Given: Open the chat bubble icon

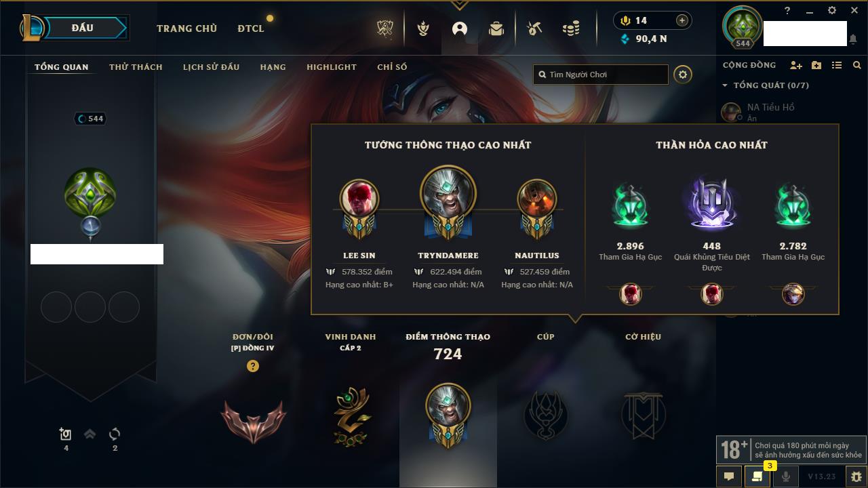Looking at the screenshot, I should pos(729,476).
